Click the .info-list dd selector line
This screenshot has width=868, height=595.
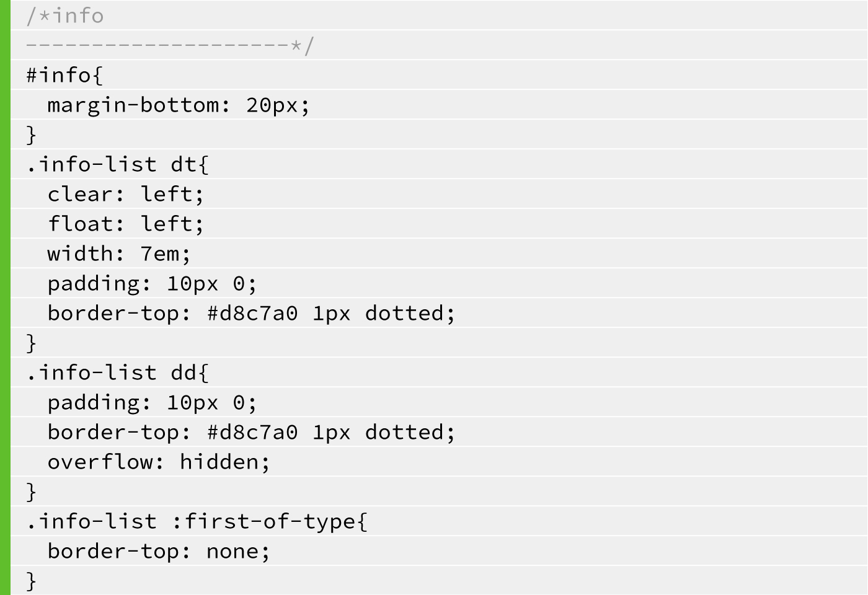tap(118, 372)
